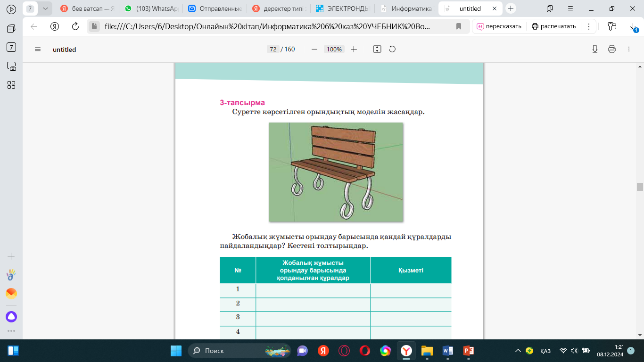Show hidden system tray icons
This screenshot has width=644, height=362.
(x=518, y=351)
